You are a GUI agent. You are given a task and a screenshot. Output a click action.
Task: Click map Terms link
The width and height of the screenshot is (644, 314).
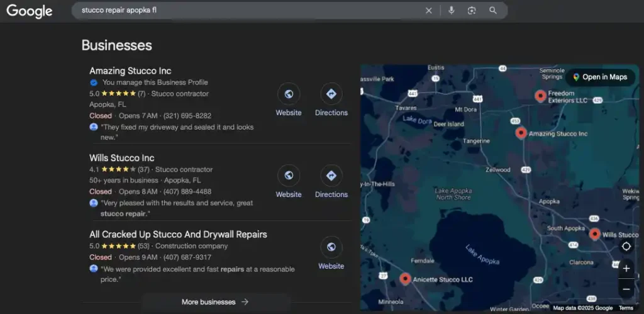coord(626,308)
